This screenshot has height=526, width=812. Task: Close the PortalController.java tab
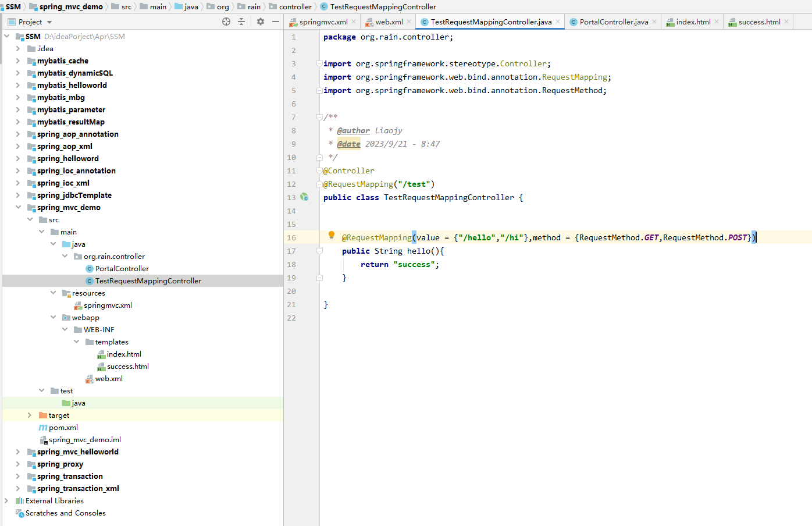654,22
